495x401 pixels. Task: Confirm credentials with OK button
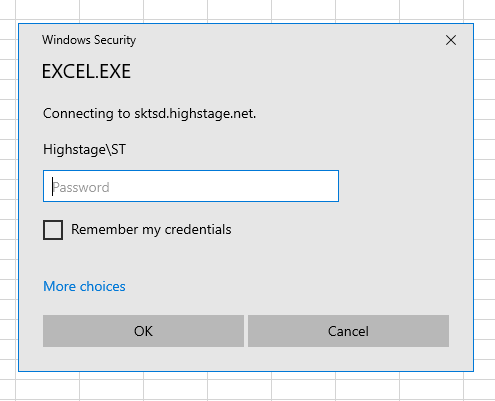[x=143, y=331]
